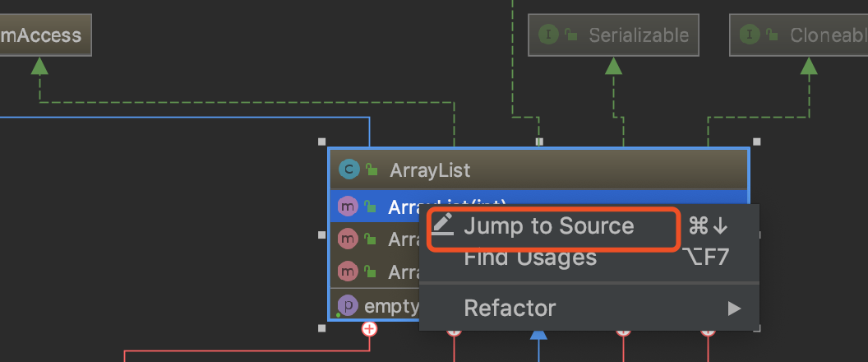Screen dimensions: 868x362
Task: Expand the red plus circle below ArrayList
Action: pos(369,329)
